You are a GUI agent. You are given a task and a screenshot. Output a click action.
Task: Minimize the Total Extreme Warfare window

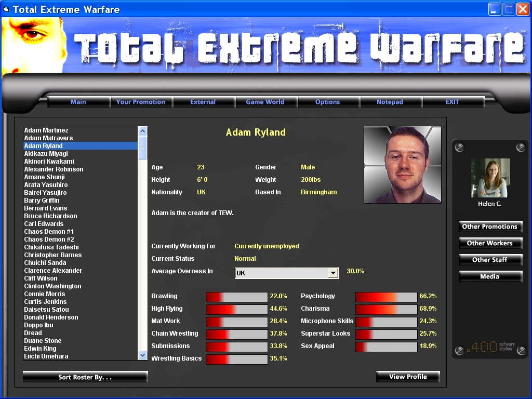pos(495,9)
